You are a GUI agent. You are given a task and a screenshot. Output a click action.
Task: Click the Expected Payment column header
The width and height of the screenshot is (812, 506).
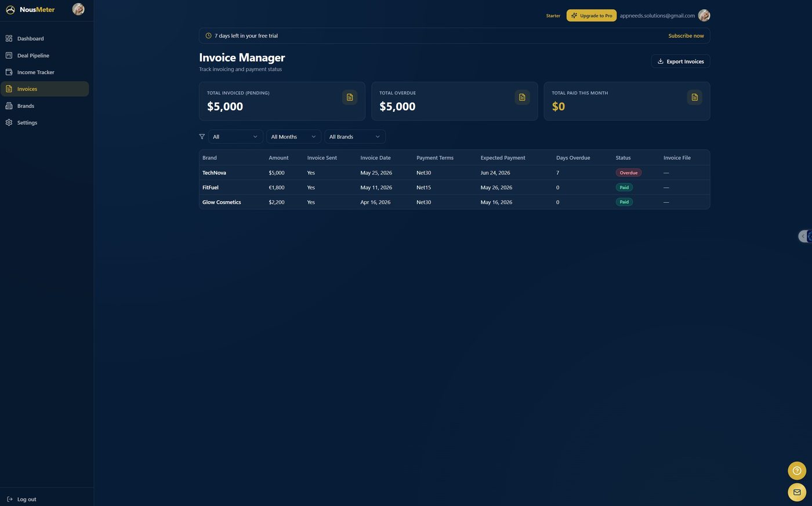(x=503, y=158)
